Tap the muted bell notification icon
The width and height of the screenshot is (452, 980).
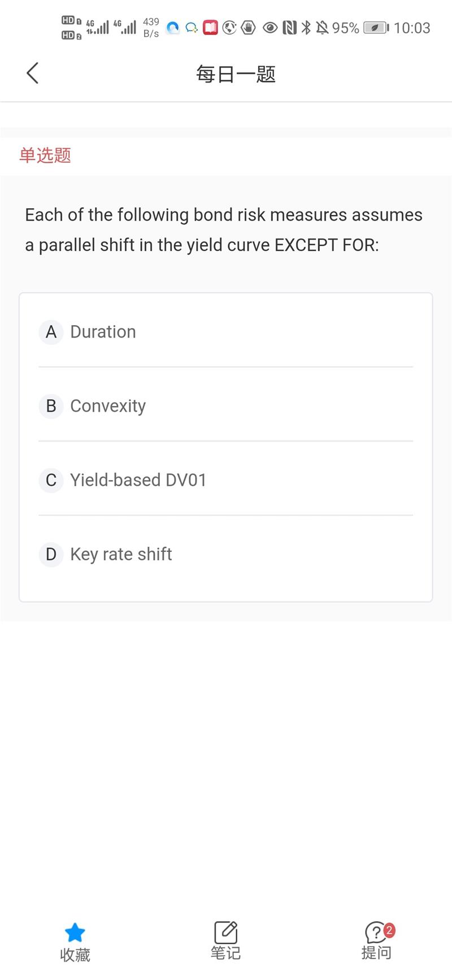tap(322, 27)
